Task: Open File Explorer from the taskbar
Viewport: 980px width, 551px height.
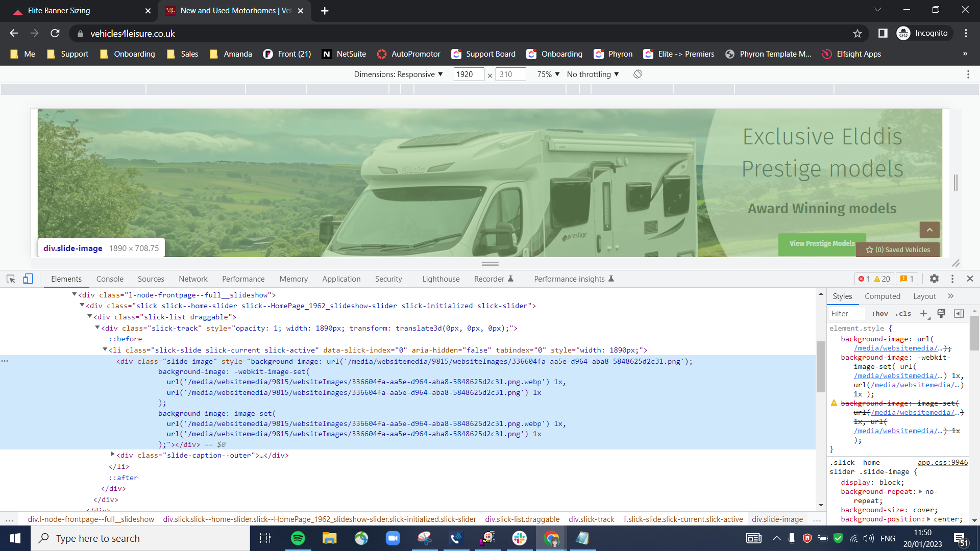Action: [x=329, y=538]
